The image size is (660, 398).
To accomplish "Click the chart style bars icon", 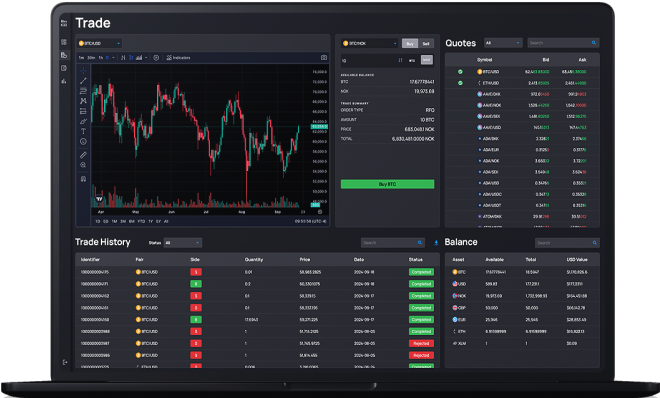I will (123, 58).
